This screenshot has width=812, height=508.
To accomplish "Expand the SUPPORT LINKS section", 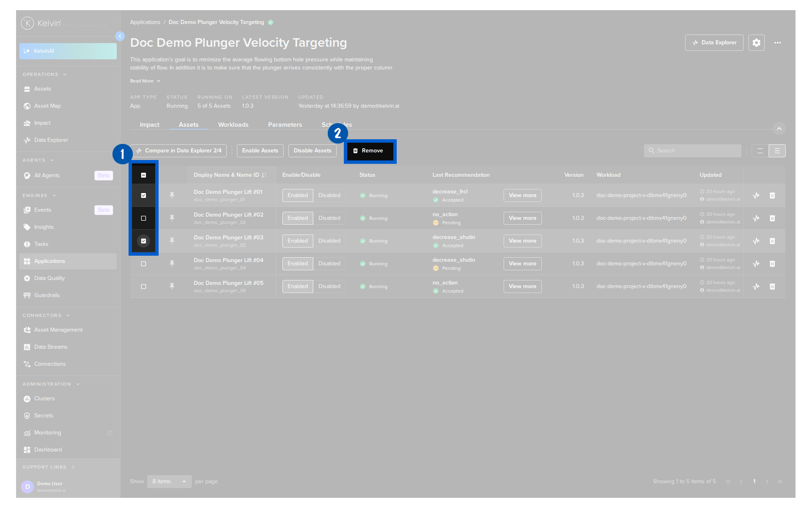I will (x=49, y=467).
